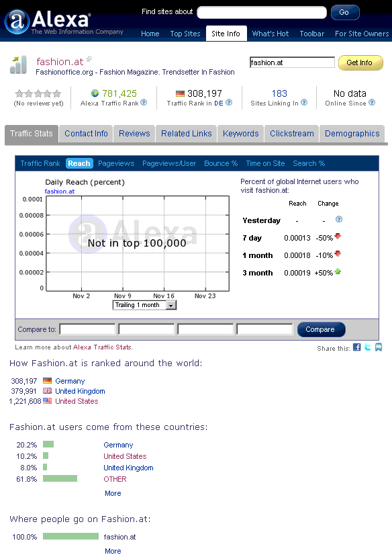This screenshot has width=392, height=557.
Task: Open the Toolbar menu item
Action: pos(312,34)
